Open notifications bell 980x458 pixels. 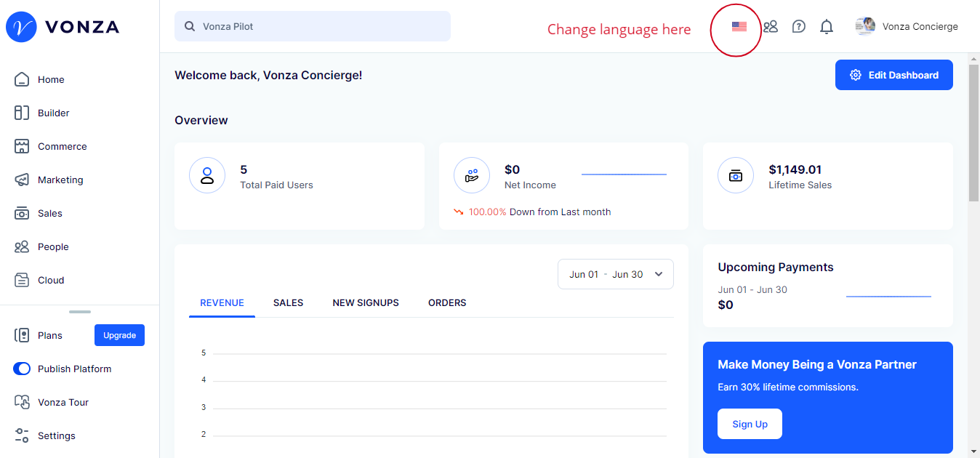[x=827, y=27]
